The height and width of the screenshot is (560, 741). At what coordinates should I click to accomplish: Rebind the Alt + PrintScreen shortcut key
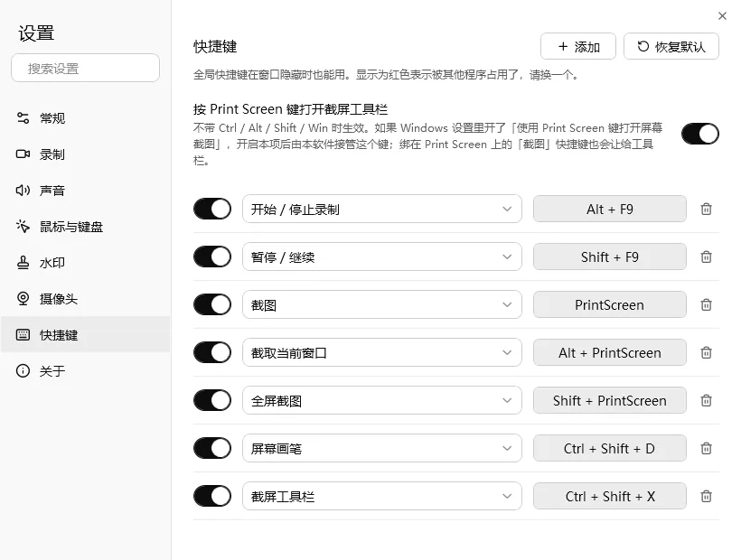tap(610, 352)
